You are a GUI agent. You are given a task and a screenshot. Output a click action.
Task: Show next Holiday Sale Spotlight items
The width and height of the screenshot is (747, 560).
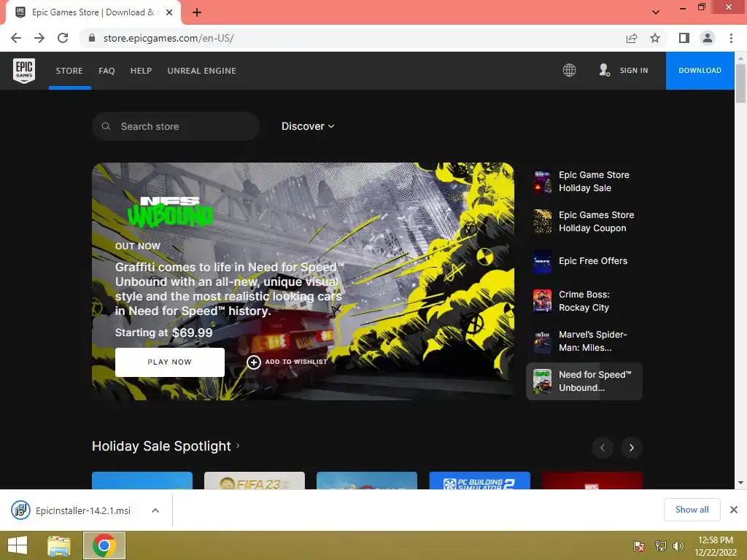point(632,448)
